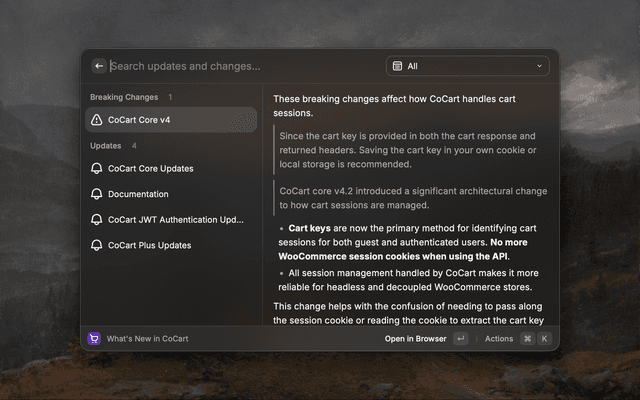Click the purple CoCart cart icon

[x=94, y=338]
